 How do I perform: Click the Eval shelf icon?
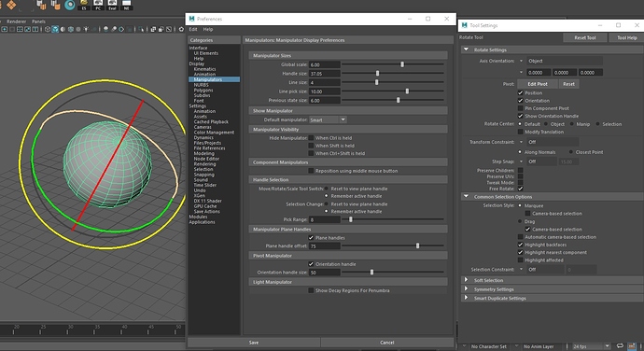pos(112,5)
